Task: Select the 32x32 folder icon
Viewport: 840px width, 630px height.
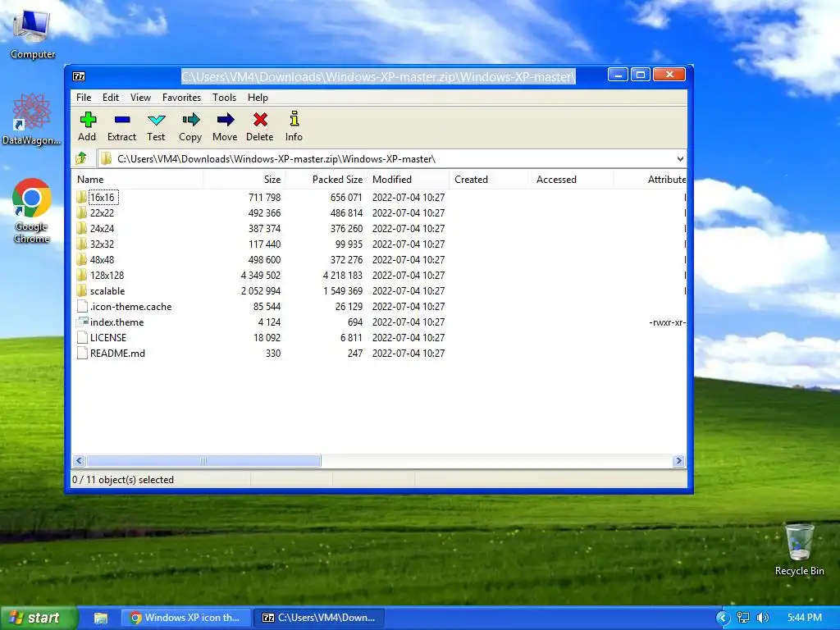Action: (x=81, y=244)
